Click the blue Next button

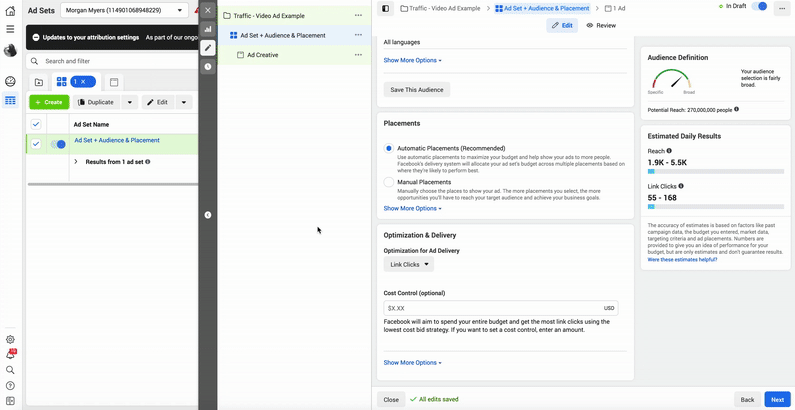click(776, 399)
